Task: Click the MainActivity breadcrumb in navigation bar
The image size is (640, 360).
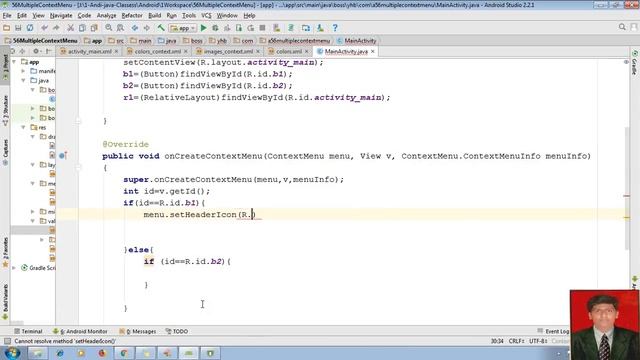Action: [x=357, y=41]
